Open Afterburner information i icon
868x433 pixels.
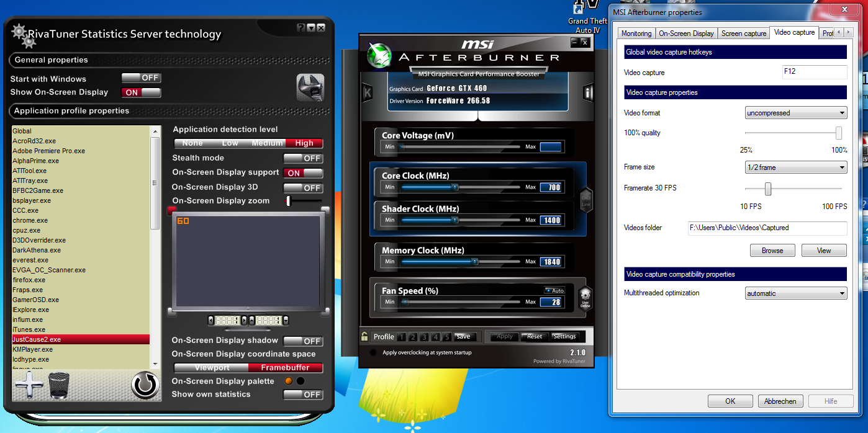tap(587, 93)
